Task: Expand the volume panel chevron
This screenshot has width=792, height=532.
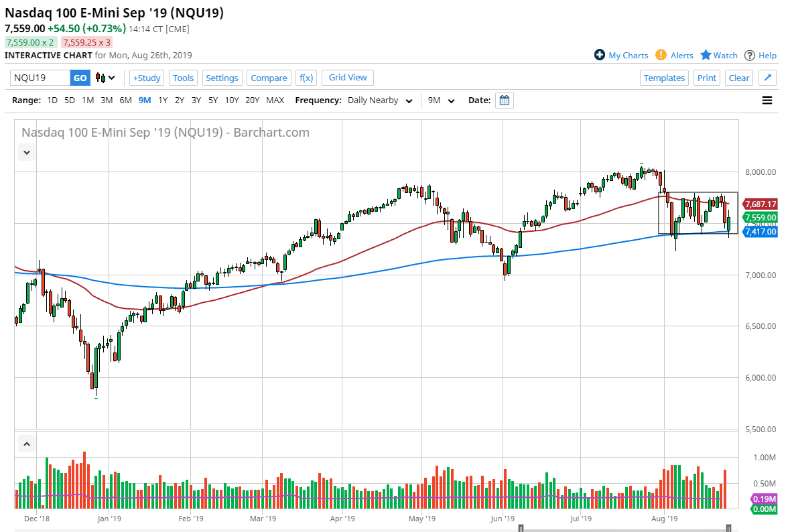Action: click(26, 444)
